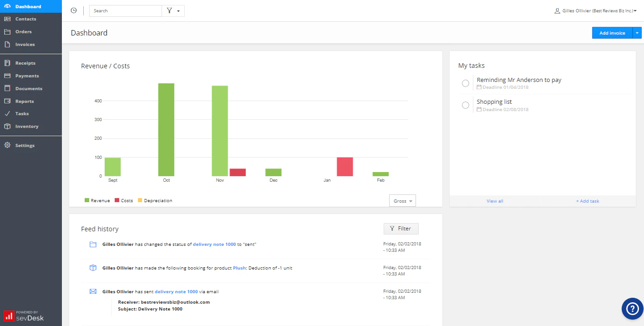The width and height of the screenshot is (644, 326).
Task: Expand the Gross dropdown
Action: click(402, 201)
